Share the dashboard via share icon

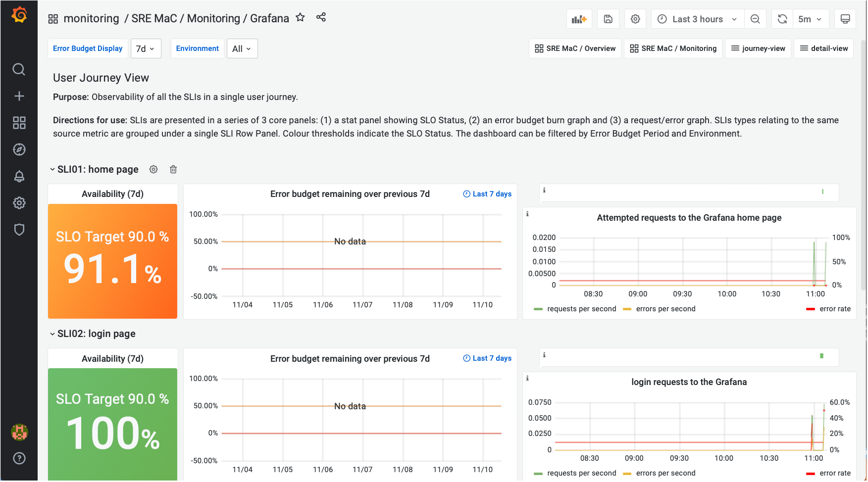321,17
